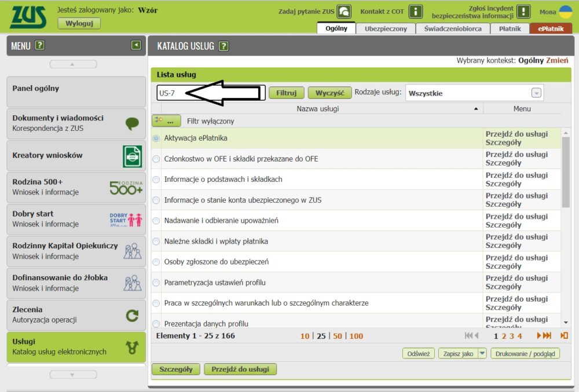Image resolution: width=579 pixels, height=392 pixels.
Task: Open Kontakt z COT info icon
Action: coord(415,12)
